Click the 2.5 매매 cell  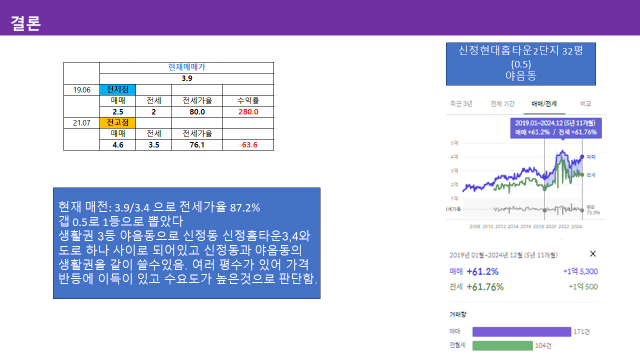pos(118,112)
